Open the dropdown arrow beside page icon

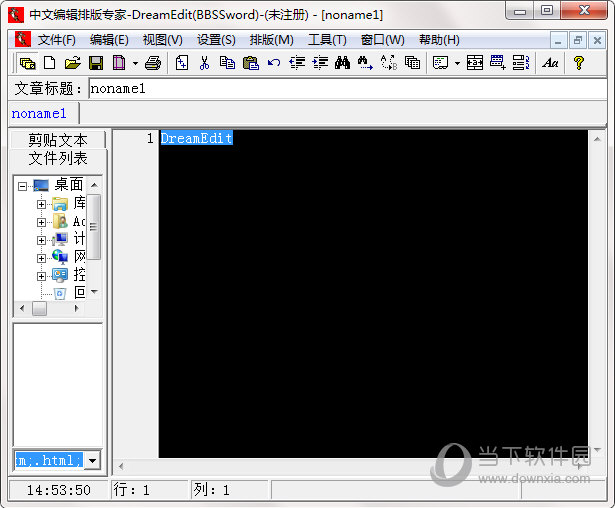(135, 63)
